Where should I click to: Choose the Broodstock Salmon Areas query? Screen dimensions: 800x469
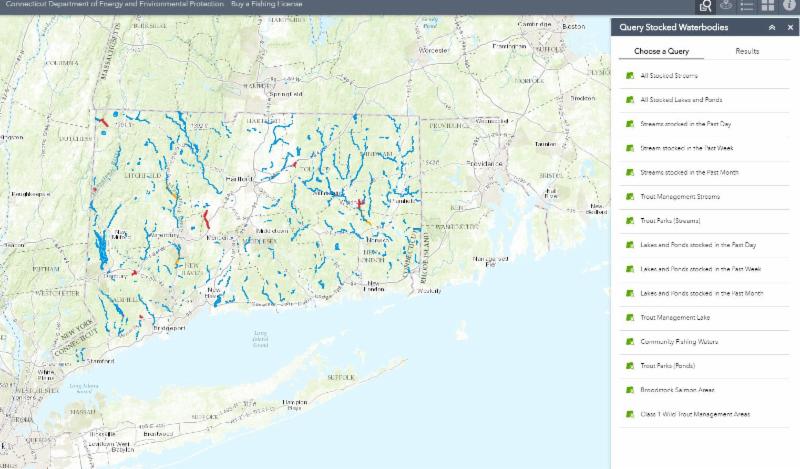click(705, 390)
